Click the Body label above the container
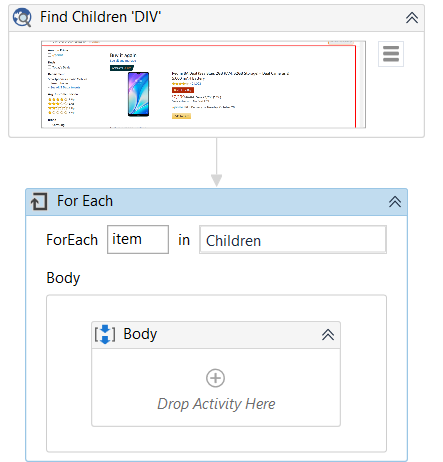Screen dimensions: 443x462 (x=63, y=278)
